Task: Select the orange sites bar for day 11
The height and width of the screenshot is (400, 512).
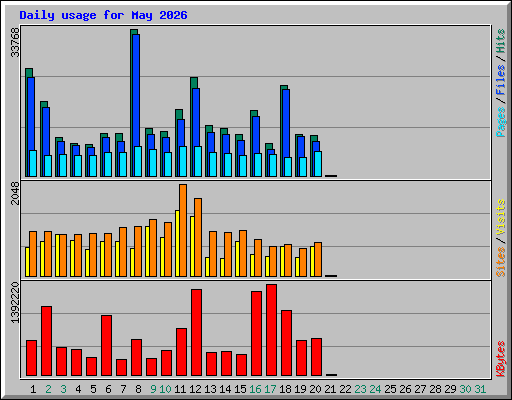Action: tap(183, 230)
